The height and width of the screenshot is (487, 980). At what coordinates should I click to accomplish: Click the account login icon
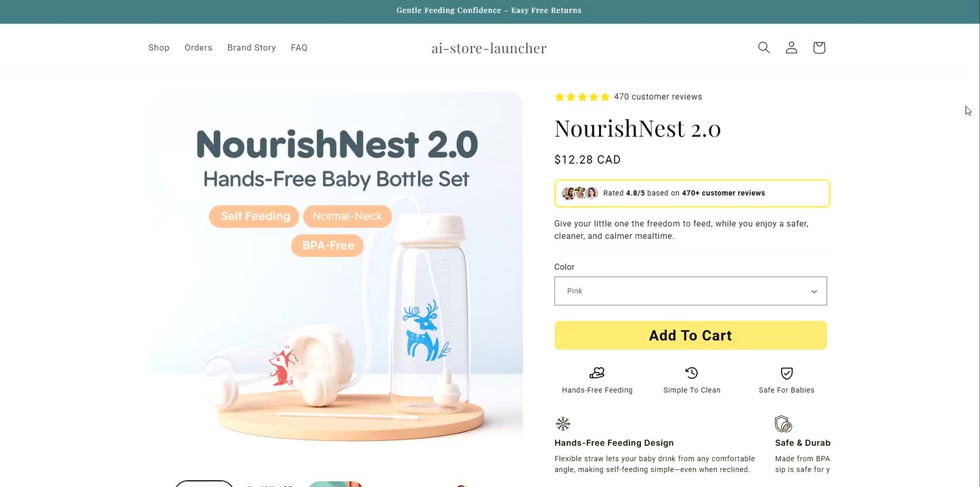(x=791, y=47)
